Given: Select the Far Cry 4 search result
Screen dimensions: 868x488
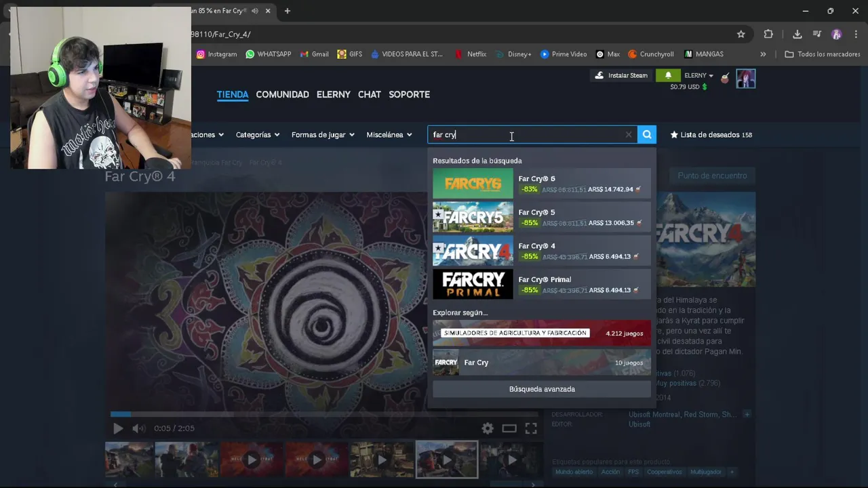Looking at the screenshot, I should click(x=542, y=251).
